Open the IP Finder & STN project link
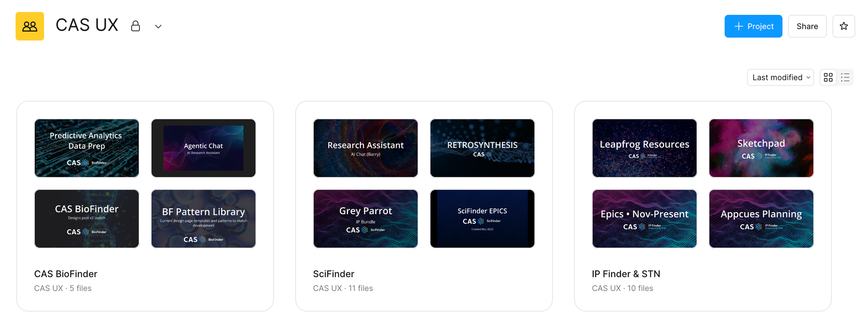The height and width of the screenshot is (325, 868). pos(626,274)
